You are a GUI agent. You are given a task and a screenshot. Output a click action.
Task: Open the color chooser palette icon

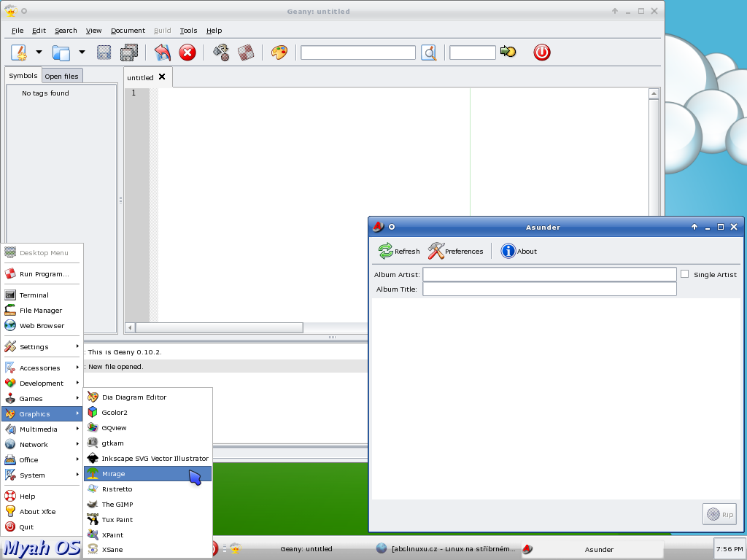click(x=279, y=52)
